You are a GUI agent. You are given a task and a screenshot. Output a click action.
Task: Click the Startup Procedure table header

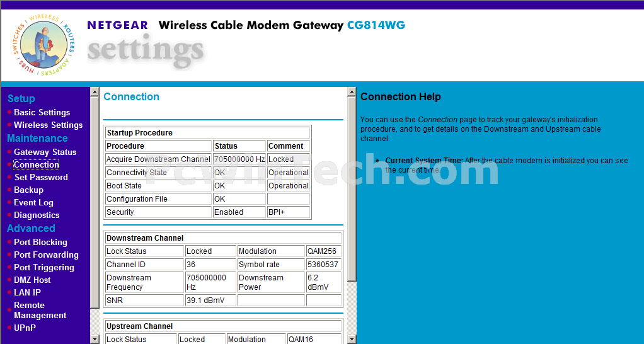pos(207,132)
